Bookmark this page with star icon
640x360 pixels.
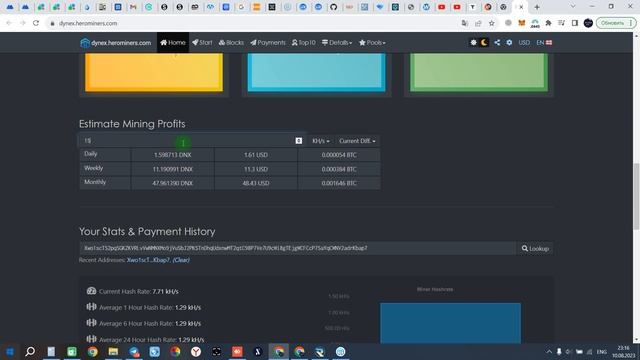(491, 23)
